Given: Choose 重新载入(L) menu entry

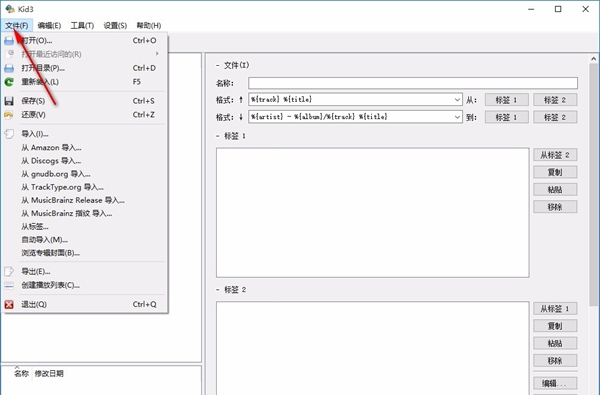Looking at the screenshot, I should click(85, 82).
